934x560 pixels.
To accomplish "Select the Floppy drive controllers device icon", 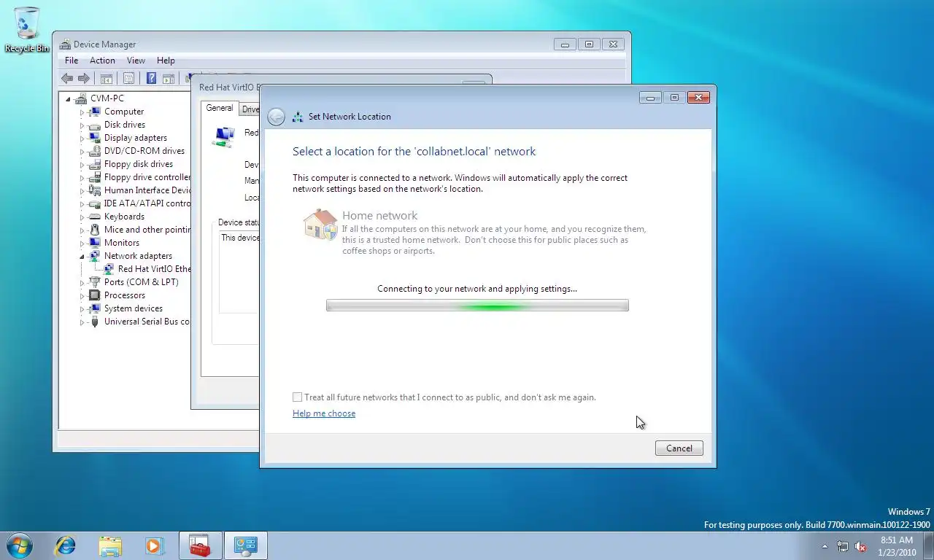I will tap(94, 177).
